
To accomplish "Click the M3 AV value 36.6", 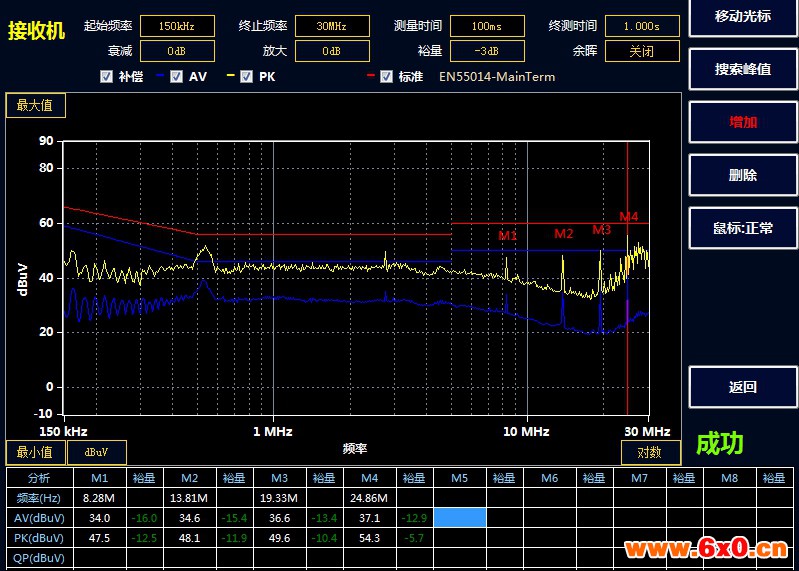I will coord(279,518).
